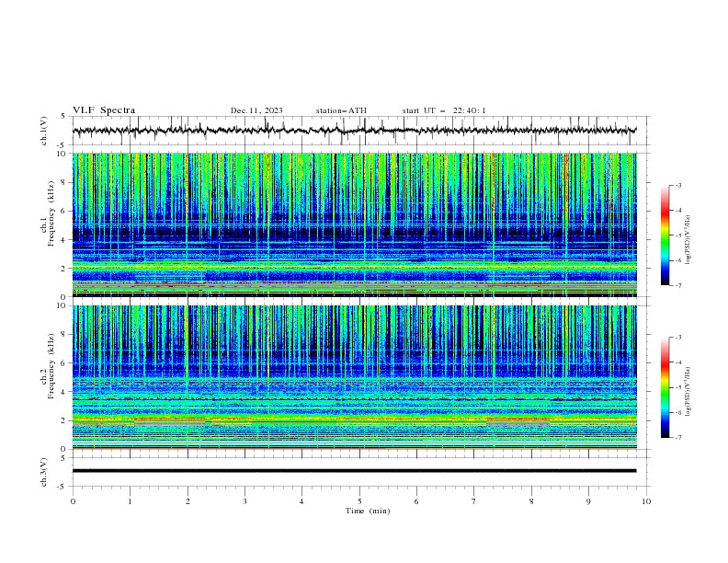This screenshot has width=728, height=563.
Task: Click time axis tick label '0'
Action: 73,501
